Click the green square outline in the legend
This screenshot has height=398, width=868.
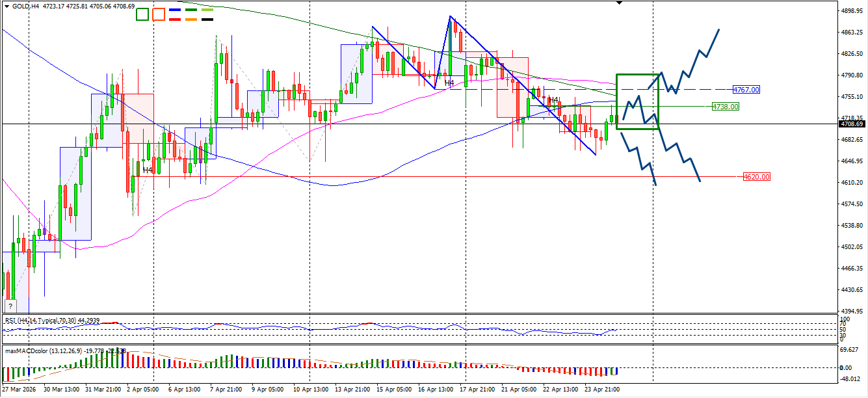pyautogui.click(x=142, y=14)
